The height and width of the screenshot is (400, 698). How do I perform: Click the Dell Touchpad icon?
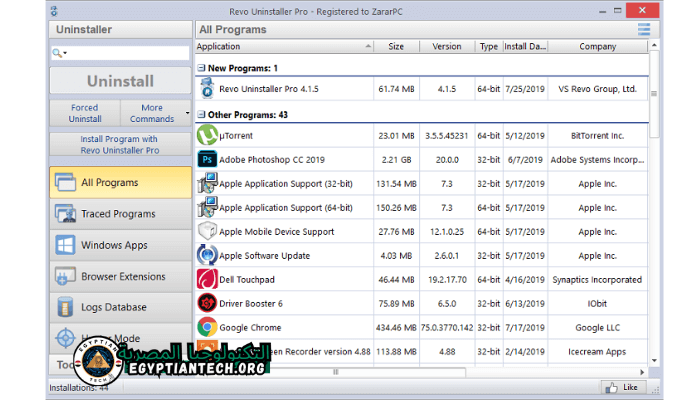(207, 279)
